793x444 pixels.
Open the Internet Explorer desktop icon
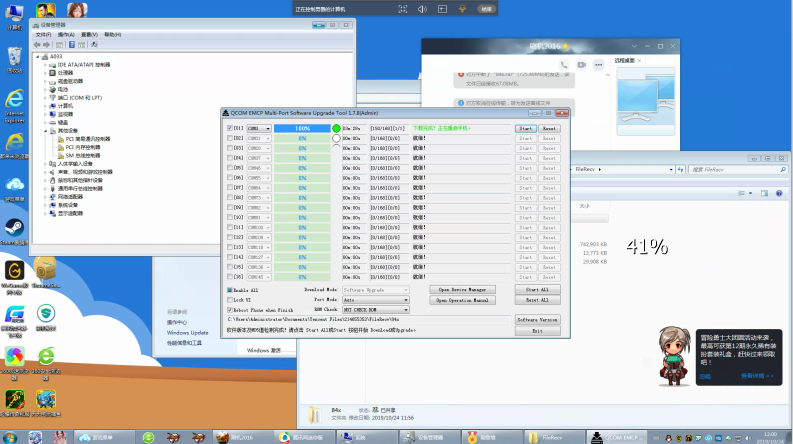point(15,106)
